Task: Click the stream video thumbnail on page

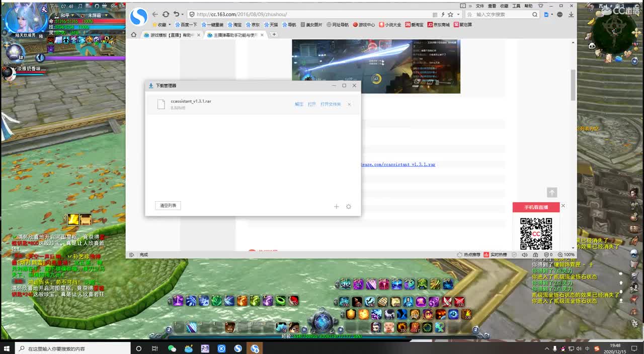Action: (376, 66)
